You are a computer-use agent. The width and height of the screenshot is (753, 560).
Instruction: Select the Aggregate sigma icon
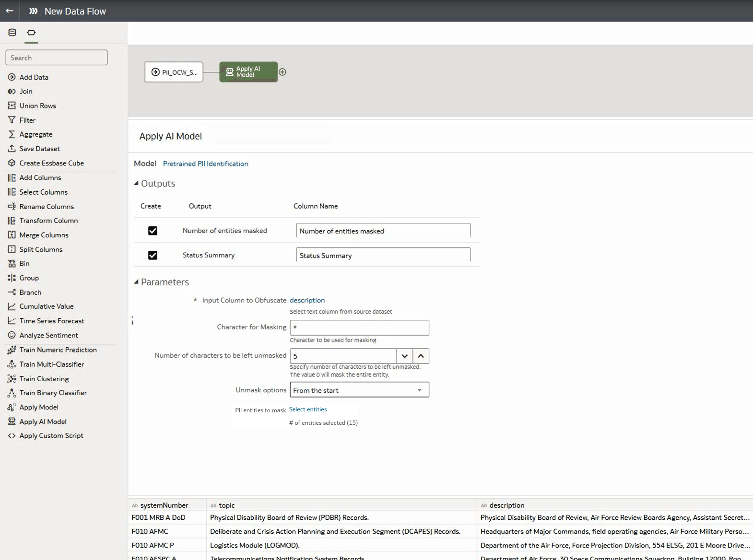tap(12, 134)
